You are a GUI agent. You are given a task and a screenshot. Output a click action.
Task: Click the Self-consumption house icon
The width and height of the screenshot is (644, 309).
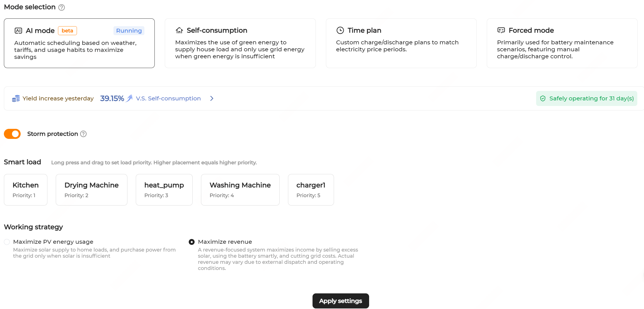(179, 30)
